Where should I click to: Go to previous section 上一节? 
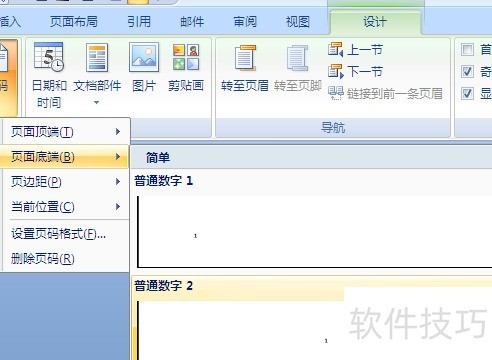point(355,50)
